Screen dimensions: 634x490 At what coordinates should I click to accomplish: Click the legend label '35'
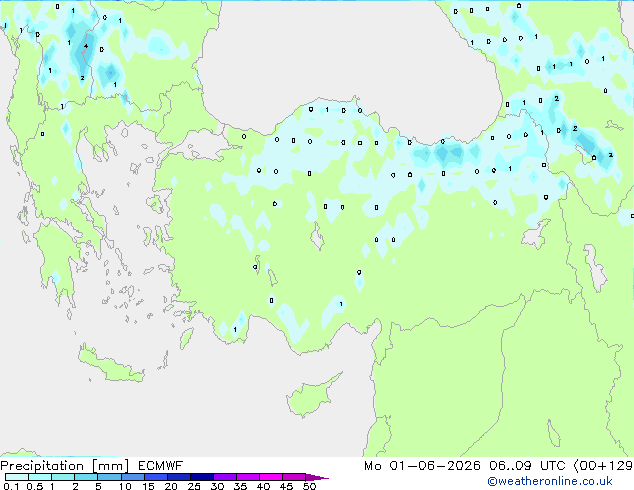(240, 486)
